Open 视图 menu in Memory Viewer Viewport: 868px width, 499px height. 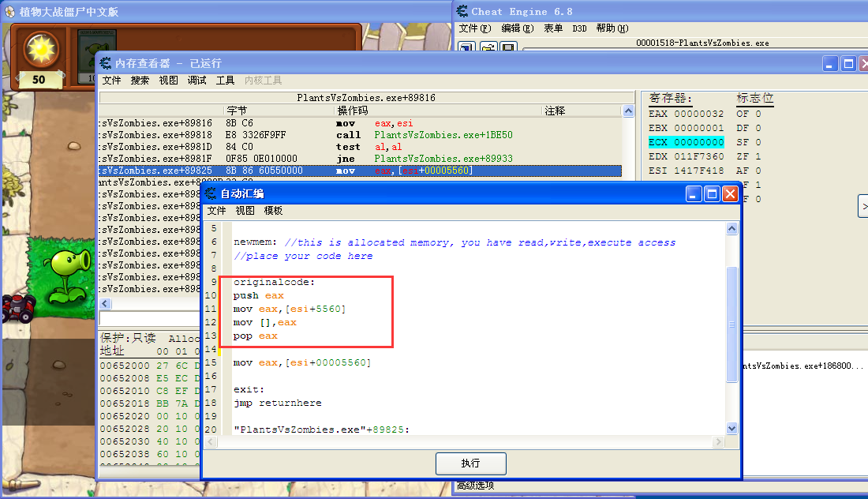[168, 81]
